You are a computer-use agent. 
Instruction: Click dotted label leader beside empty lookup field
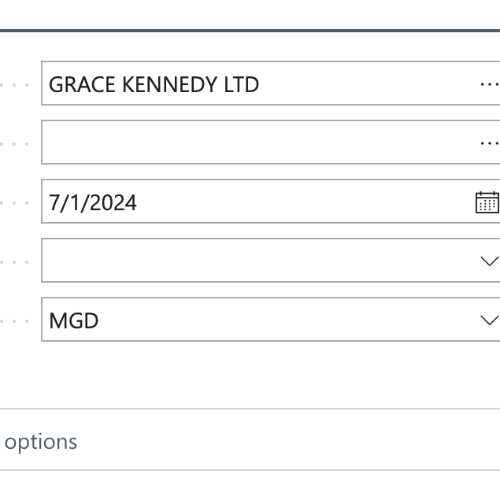point(14,144)
